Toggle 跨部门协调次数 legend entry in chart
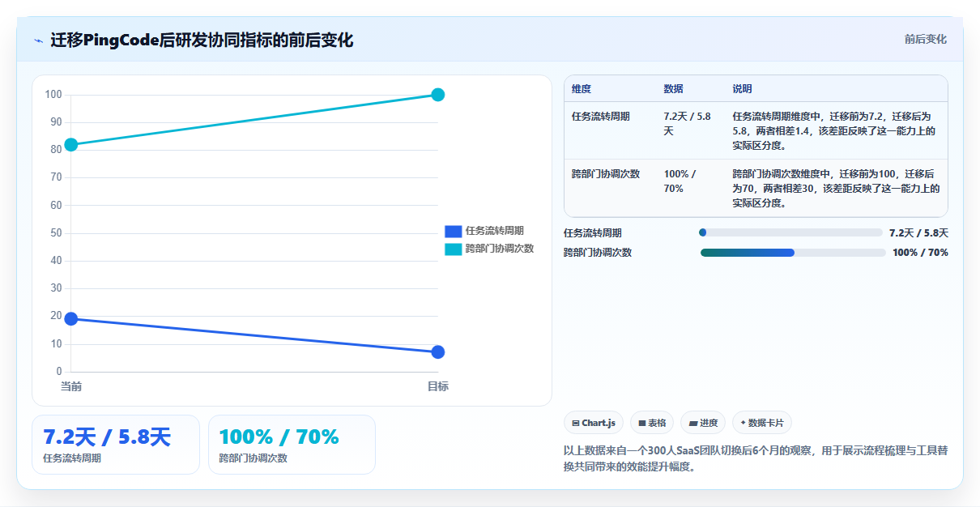Image resolution: width=980 pixels, height=507 pixels. [x=489, y=249]
